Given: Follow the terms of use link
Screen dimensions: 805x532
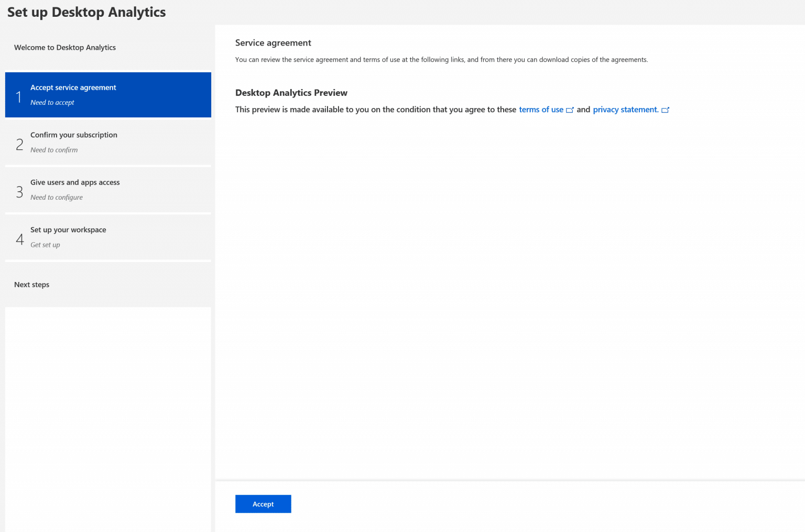Looking at the screenshot, I should 541,110.
